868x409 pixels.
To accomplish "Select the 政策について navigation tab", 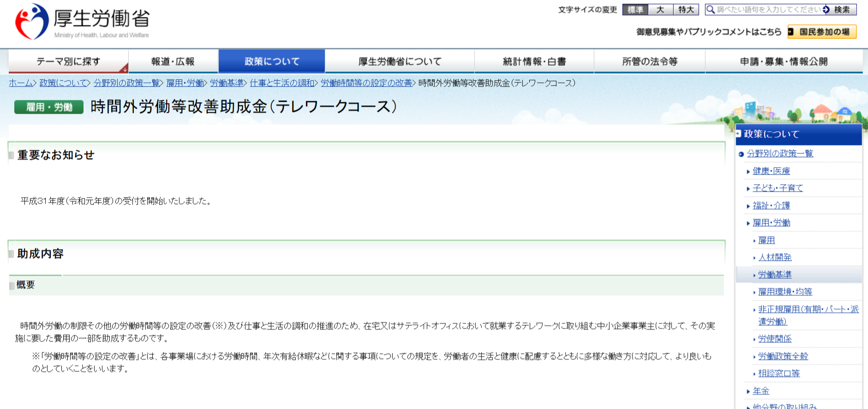I will (272, 61).
